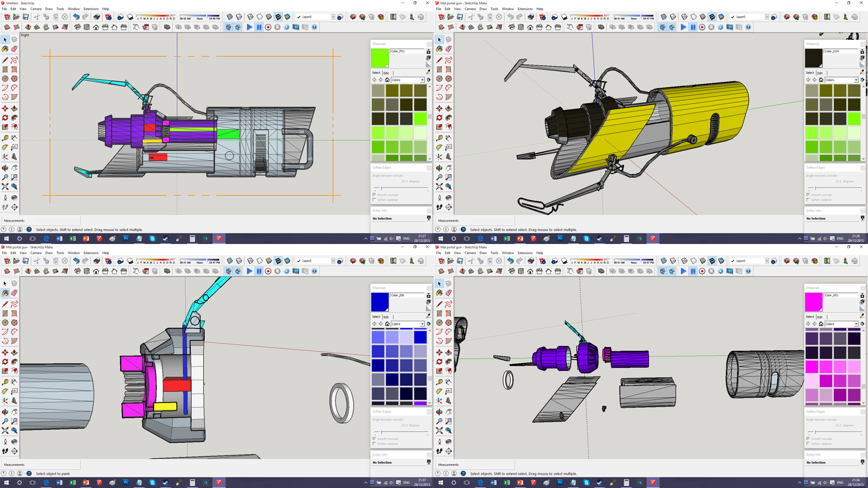Click the blue Play button in bottom-left window

coord(249,271)
